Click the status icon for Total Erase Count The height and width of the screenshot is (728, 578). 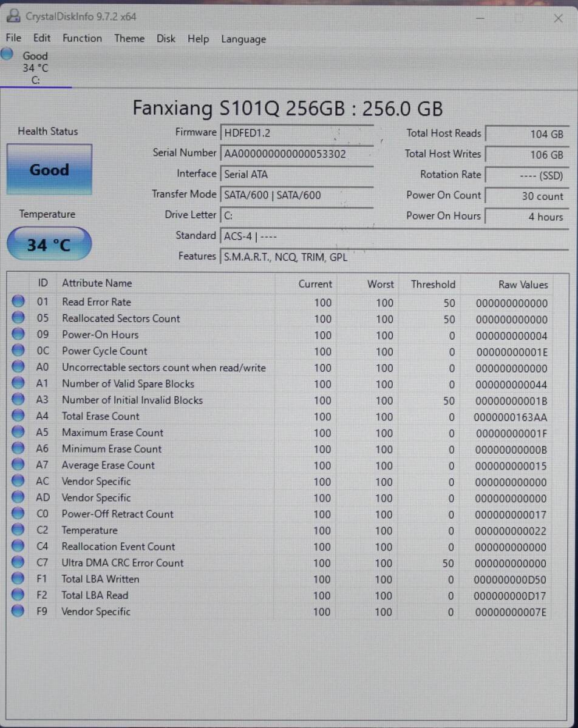19,416
